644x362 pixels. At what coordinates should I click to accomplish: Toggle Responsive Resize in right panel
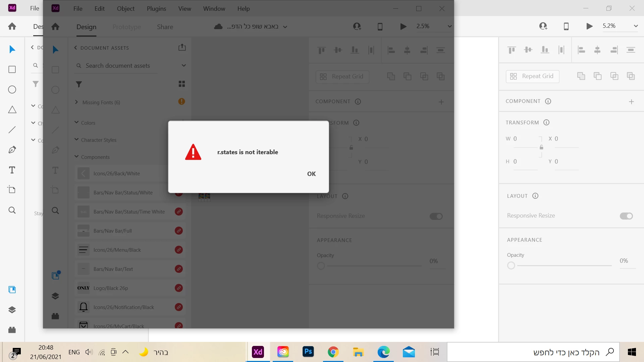coord(626,216)
